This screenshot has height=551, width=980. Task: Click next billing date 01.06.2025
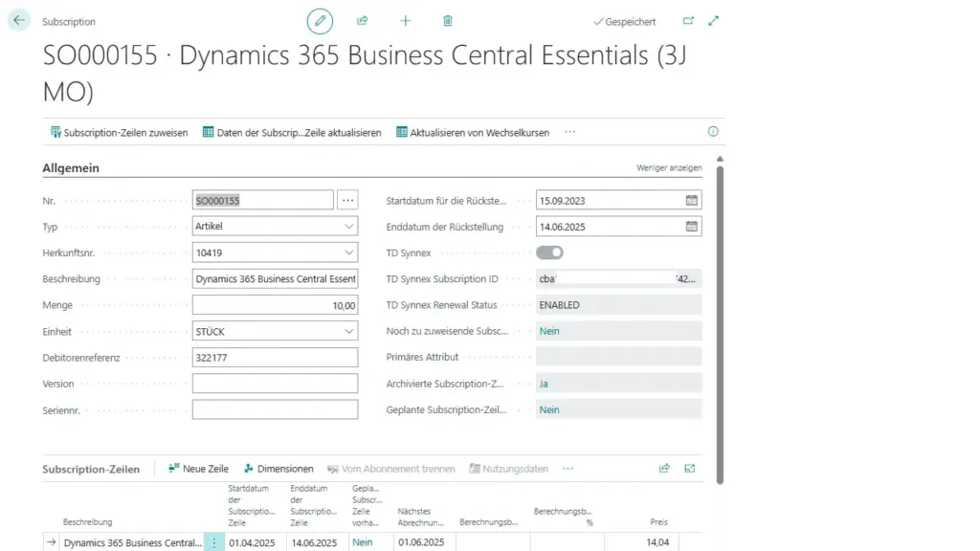421,542
